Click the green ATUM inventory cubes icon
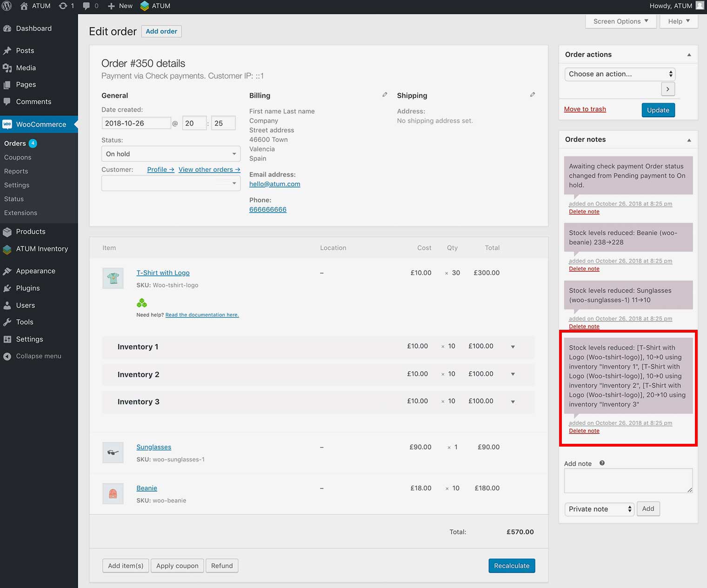The image size is (707, 588). tap(142, 303)
